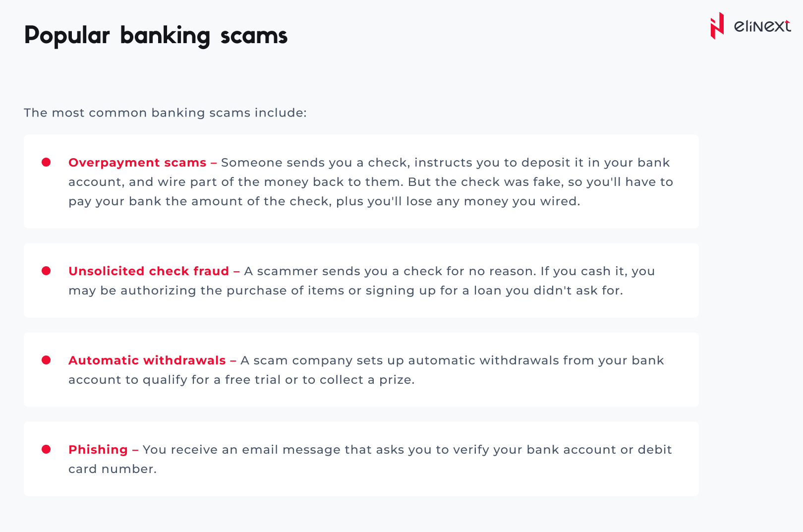The height and width of the screenshot is (532, 803).
Task: Select the "Overpayment scams" red heading
Action: coord(137,163)
